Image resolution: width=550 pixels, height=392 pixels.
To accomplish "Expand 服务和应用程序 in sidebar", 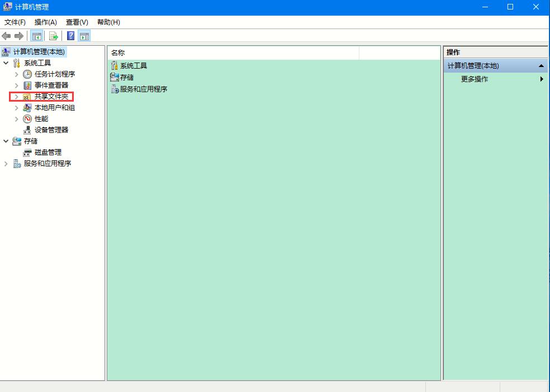I will pos(6,163).
